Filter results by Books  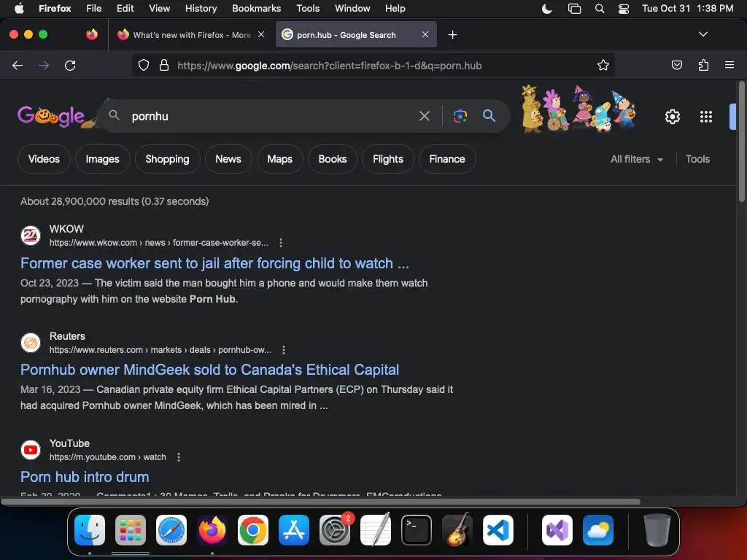[x=333, y=159]
